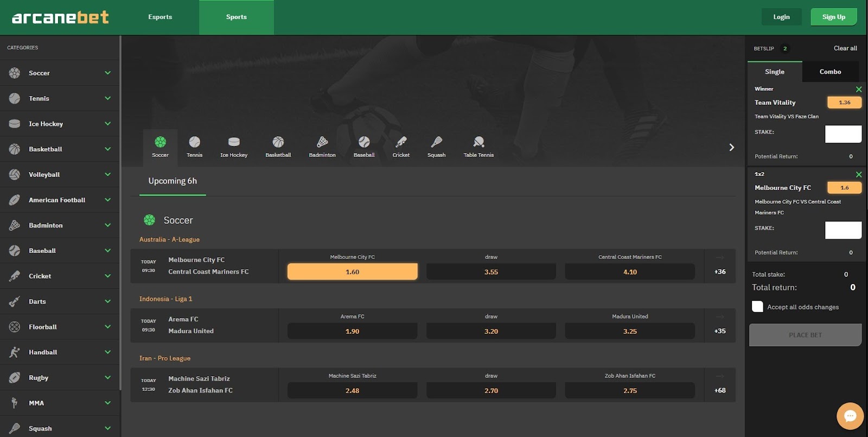Remove Melbourne City FC bet from betslip

click(x=859, y=174)
